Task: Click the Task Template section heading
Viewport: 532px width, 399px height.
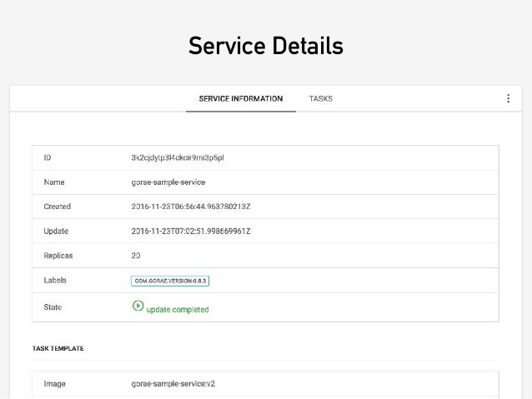Action: [58, 348]
